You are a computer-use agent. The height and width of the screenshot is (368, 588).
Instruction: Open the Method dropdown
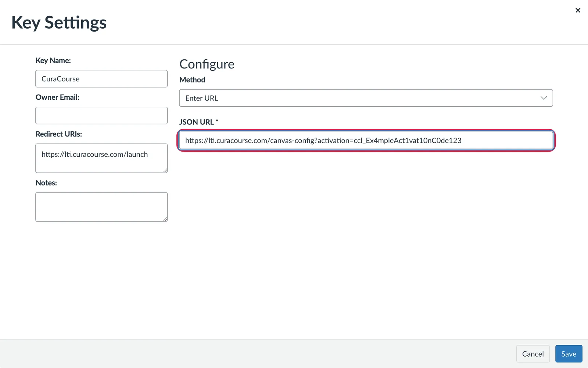coord(366,98)
